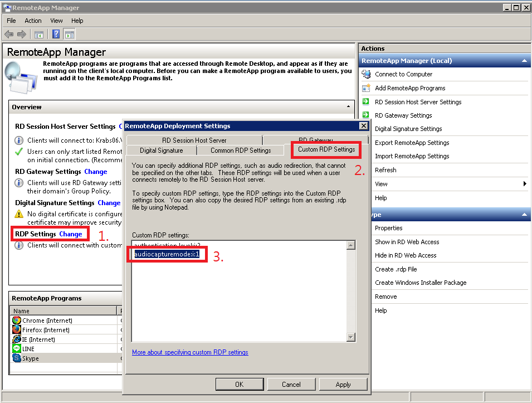Click the Help question-mark toolbar icon
Viewport: 532px width, 403px height.
(x=56, y=34)
